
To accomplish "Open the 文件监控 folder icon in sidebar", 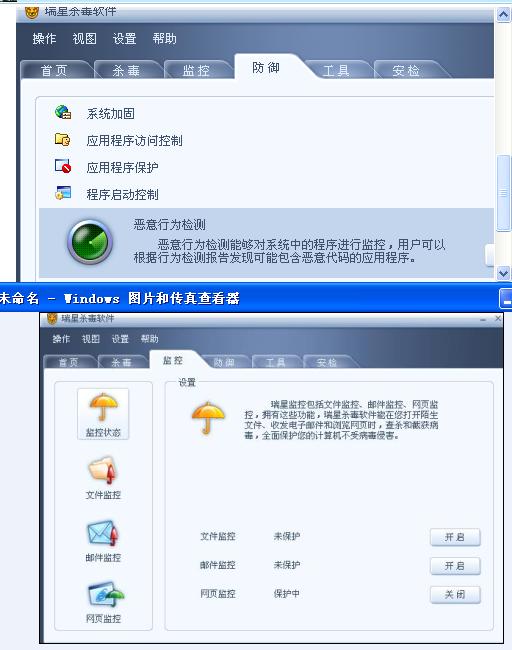I will (x=103, y=471).
